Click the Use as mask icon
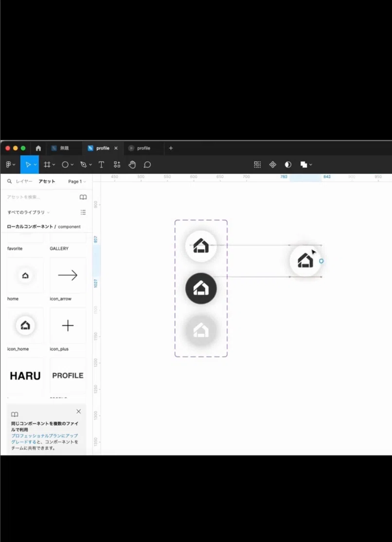Screen dimensions: 392x542 [x=288, y=164]
